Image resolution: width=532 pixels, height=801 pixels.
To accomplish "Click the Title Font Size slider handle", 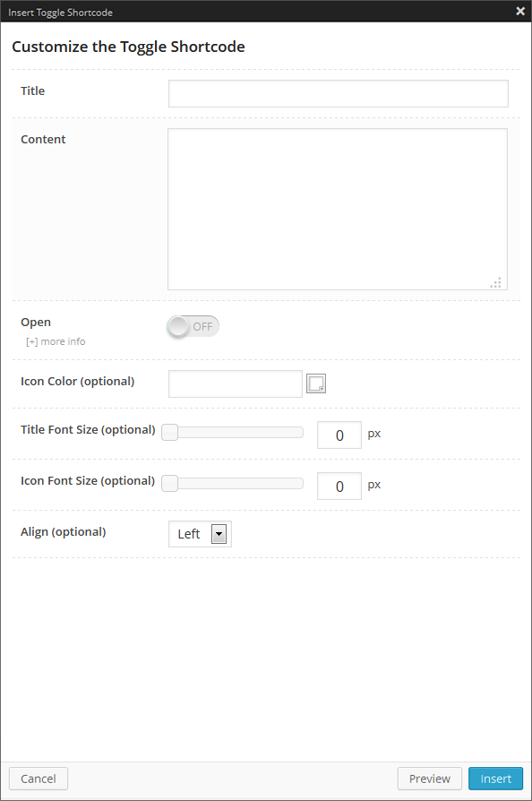I will [x=170, y=432].
